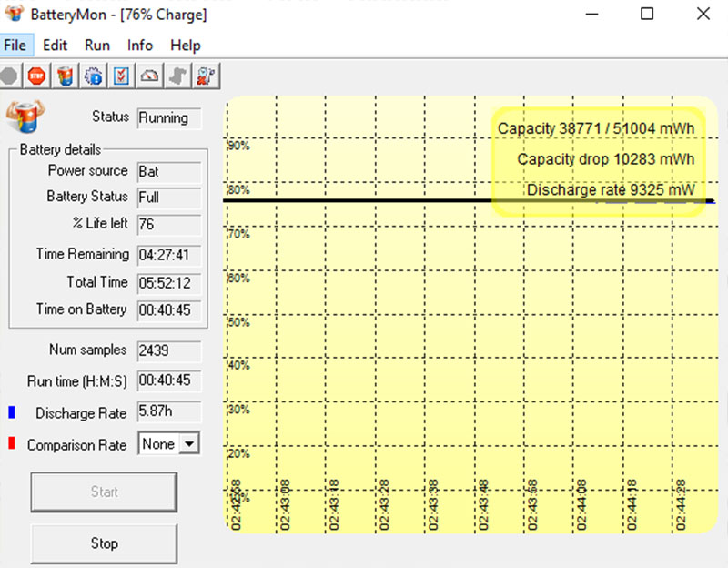Open the Run menu
Image resolution: width=728 pixels, height=568 pixels.
[x=97, y=45]
